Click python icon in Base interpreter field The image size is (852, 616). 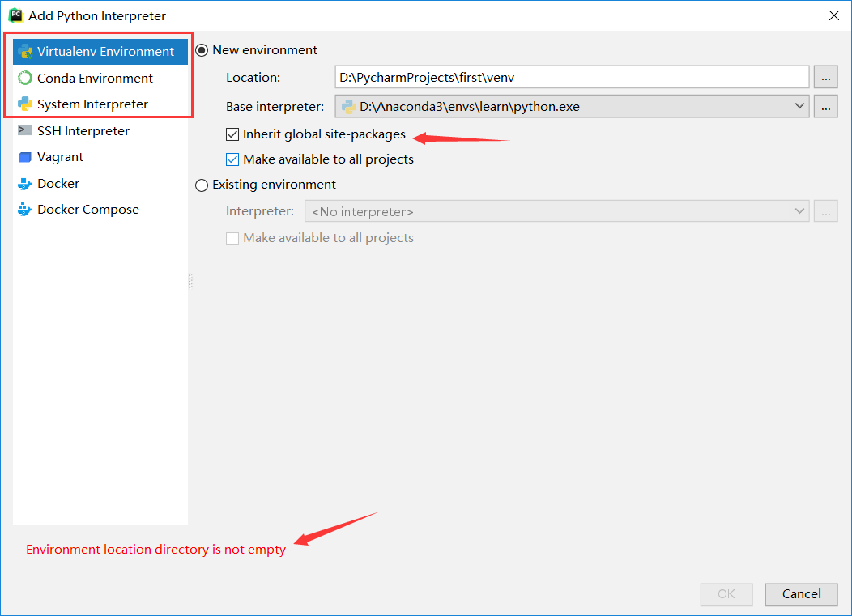tap(349, 107)
